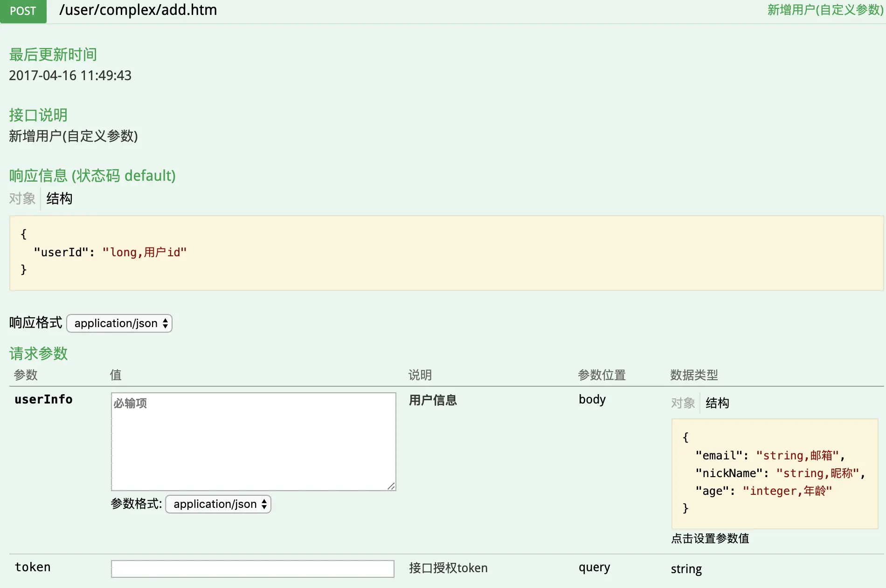Click the 响应信息 (状态码 default) heading
886x588 pixels.
92,176
